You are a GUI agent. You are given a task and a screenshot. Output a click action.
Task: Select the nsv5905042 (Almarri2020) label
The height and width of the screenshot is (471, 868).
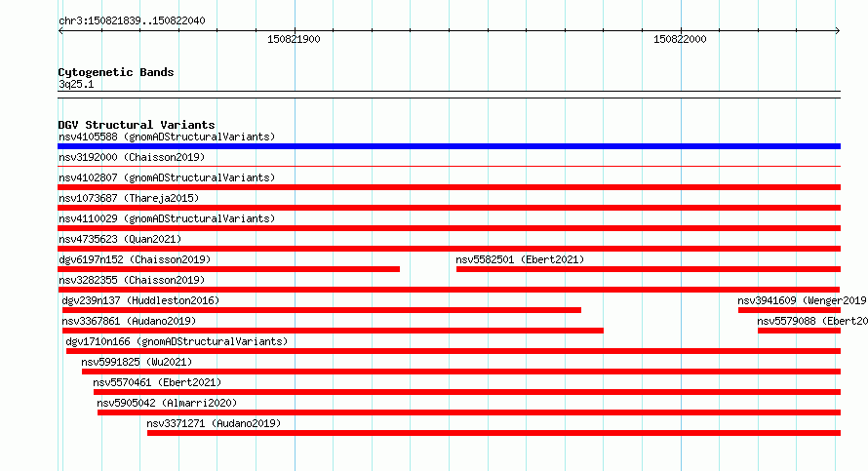[x=167, y=403]
